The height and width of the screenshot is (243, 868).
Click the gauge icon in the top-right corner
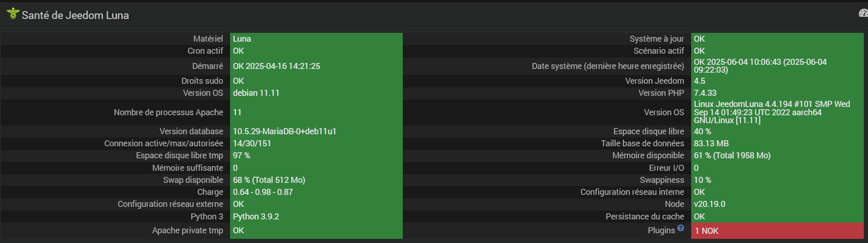tap(863, 13)
